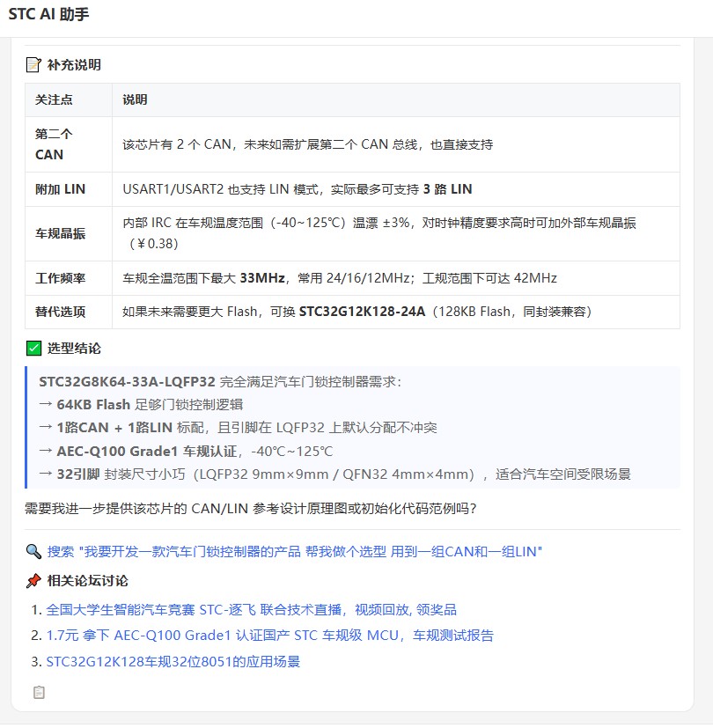Open forum link STC32G12K128车规32位8051的应用场景
The image size is (713, 728).
pyautogui.click(x=173, y=662)
